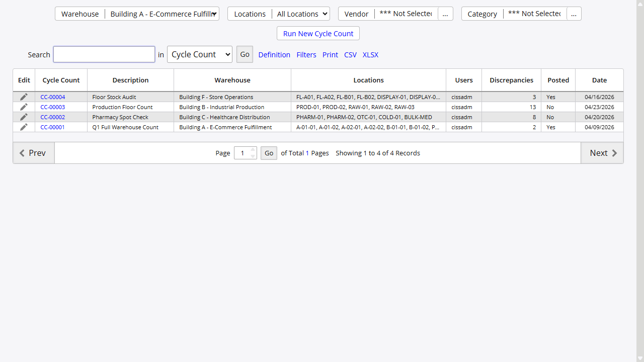Open the search field Cycle Count dropdown
Image resolution: width=644 pixels, height=362 pixels.
(199, 54)
